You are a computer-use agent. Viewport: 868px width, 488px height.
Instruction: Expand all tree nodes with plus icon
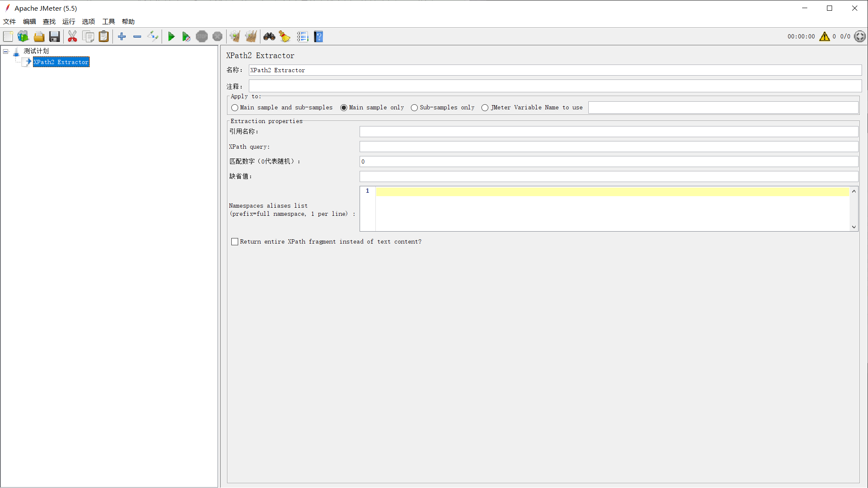tap(121, 36)
